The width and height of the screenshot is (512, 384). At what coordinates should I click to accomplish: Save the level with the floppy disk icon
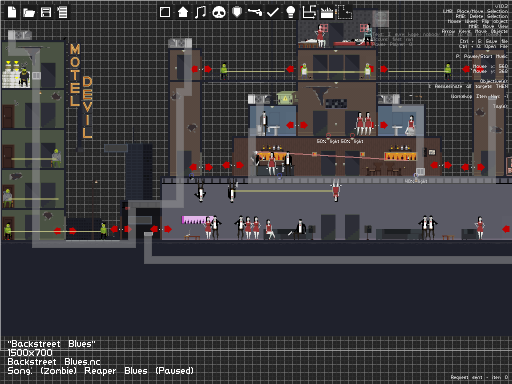click(46, 12)
